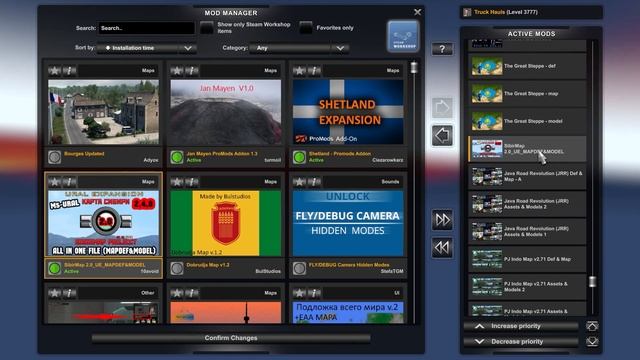This screenshot has width=640, height=360.
Task: Favorite the SibirMap mod star
Action: point(54,182)
